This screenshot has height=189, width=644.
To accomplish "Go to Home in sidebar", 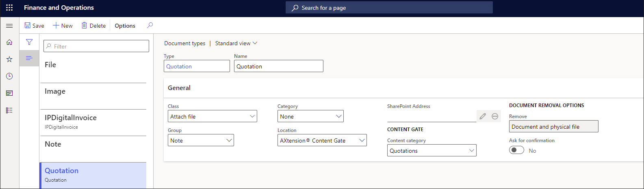I will point(9,42).
